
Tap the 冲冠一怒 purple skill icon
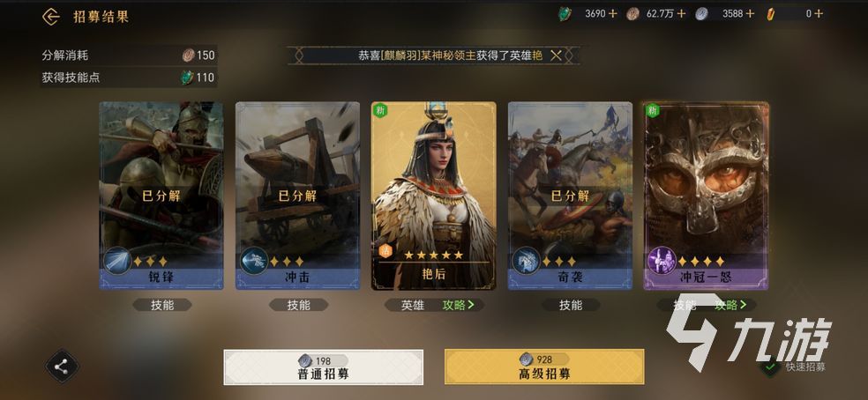coord(662,261)
